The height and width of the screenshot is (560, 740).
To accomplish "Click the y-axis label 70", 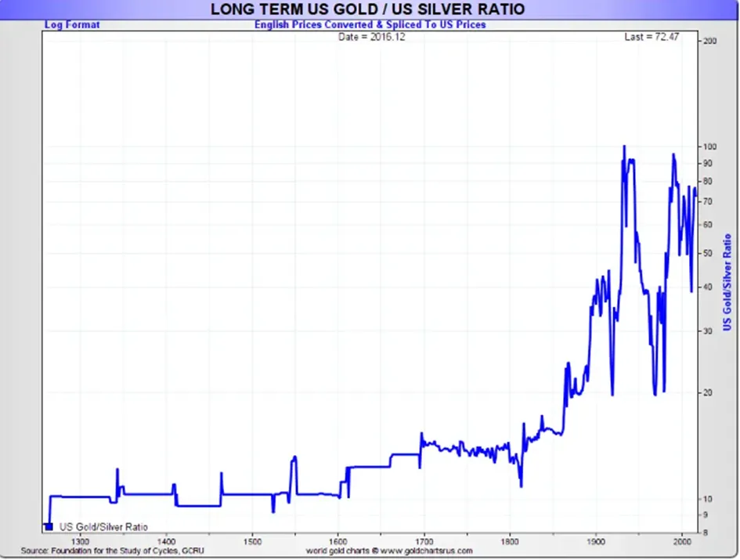I will [x=708, y=201].
